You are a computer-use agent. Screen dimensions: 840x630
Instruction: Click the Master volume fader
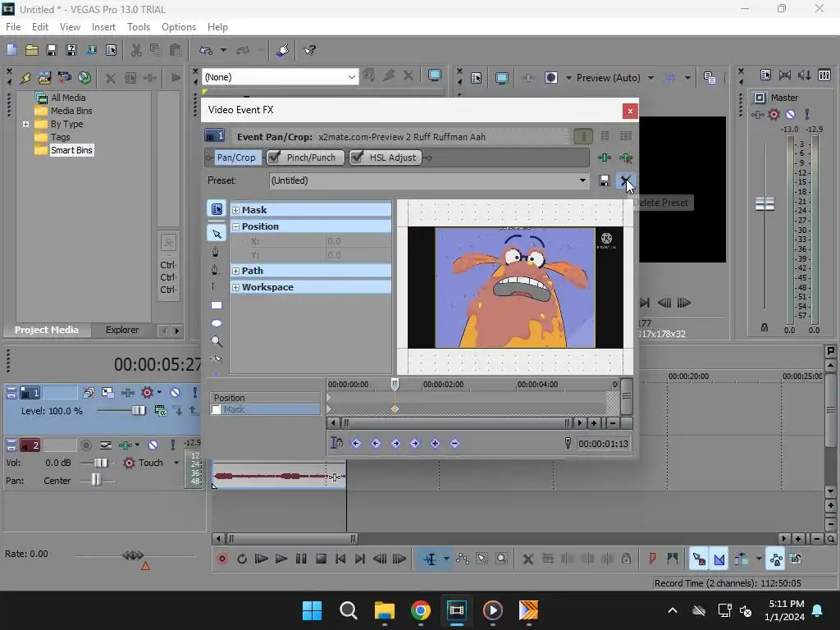pyautogui.click(x=765, y=204)
